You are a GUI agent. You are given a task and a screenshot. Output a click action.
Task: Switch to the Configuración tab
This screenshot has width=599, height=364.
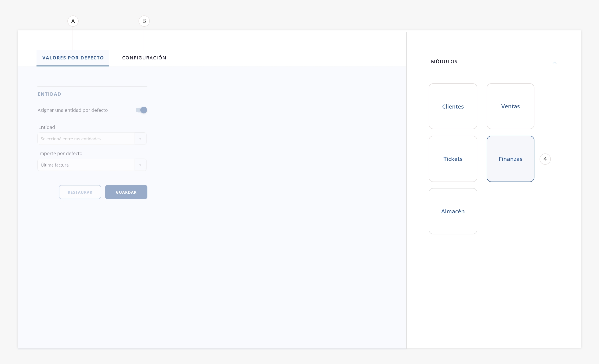point(144,58)
